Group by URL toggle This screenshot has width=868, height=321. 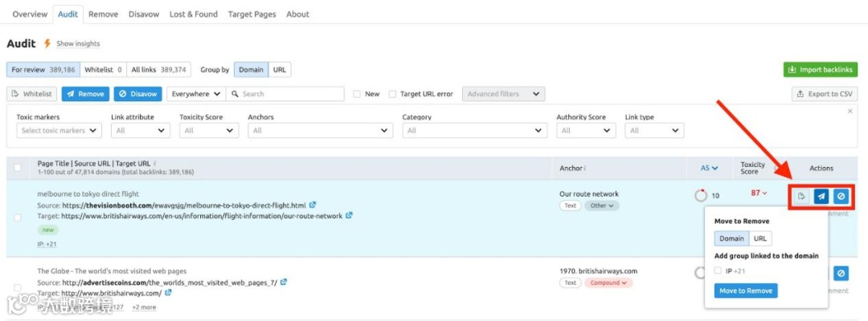tap(280, 70)
